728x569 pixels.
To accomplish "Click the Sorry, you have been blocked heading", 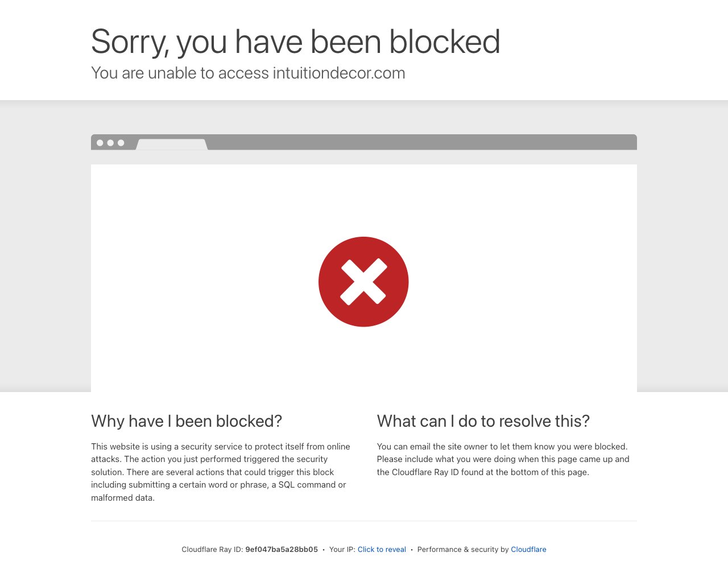I will pyautogui.click(x=296, y=42).
